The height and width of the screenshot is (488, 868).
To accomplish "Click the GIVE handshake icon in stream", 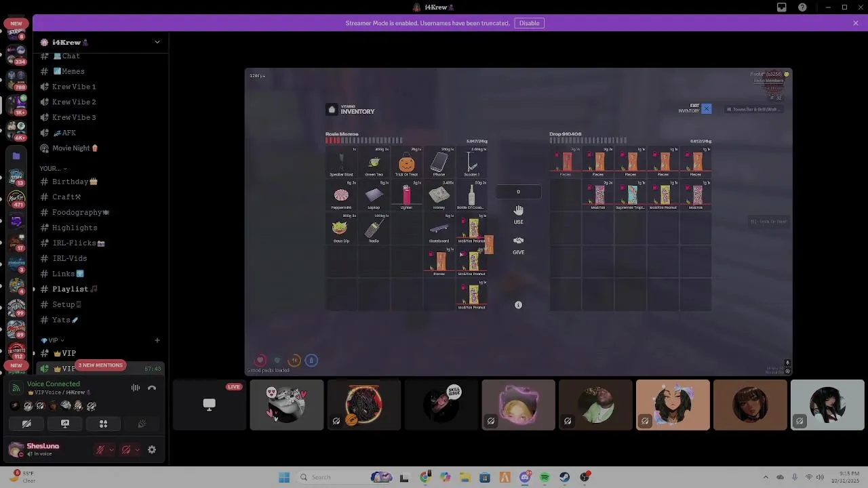I will pyautogui.click(x=518, y=241).
